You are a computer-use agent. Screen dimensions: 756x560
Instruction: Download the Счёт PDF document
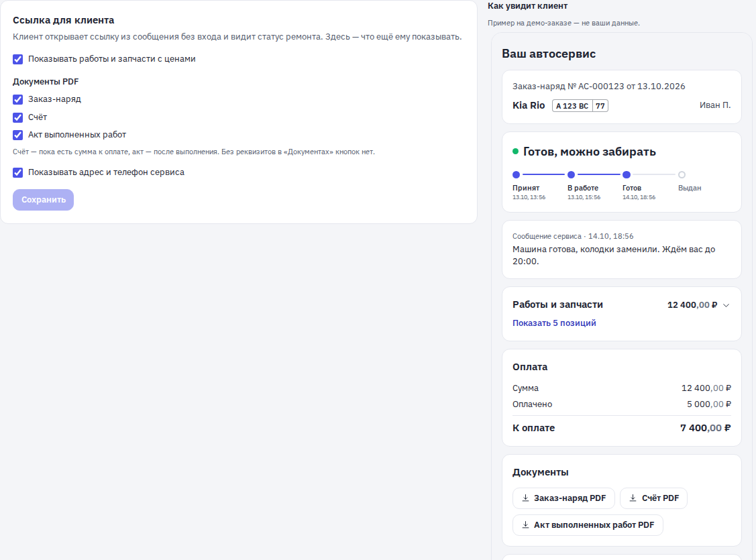(x=654, y=498)
